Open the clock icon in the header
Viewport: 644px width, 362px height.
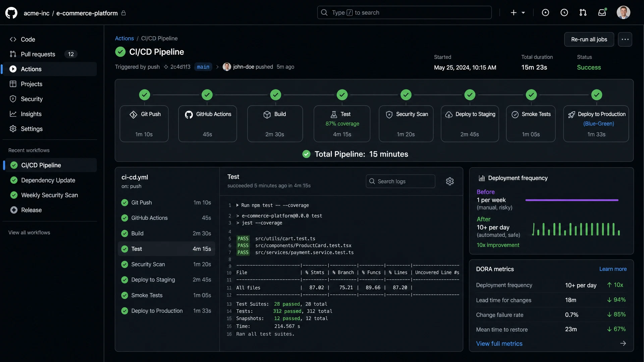pos(564,12)
